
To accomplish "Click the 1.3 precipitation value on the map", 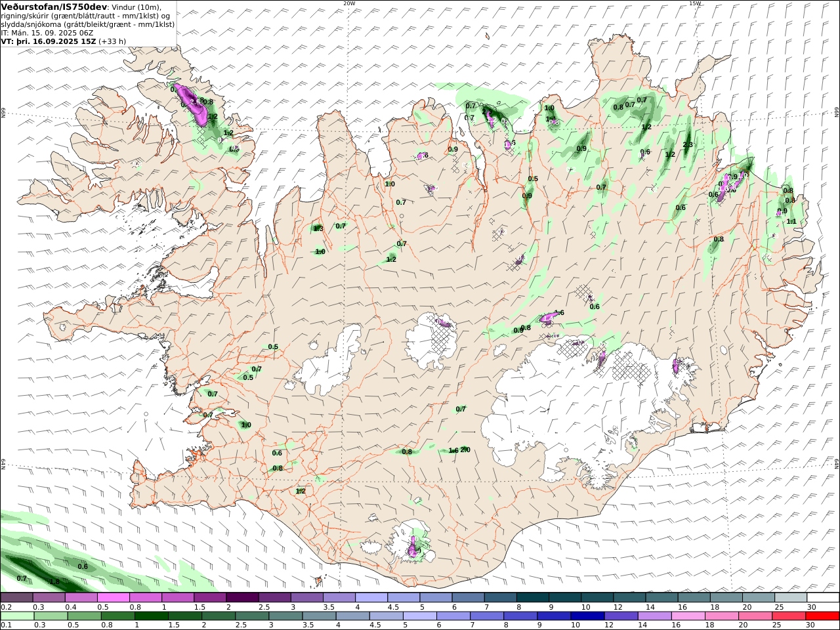I will pos(318,228).
